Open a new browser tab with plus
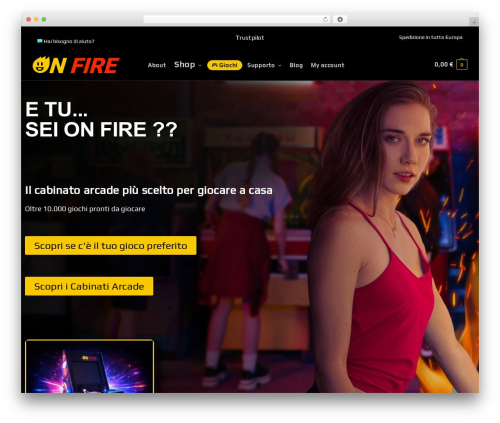The image size is (500, 423). pos(474,22)
